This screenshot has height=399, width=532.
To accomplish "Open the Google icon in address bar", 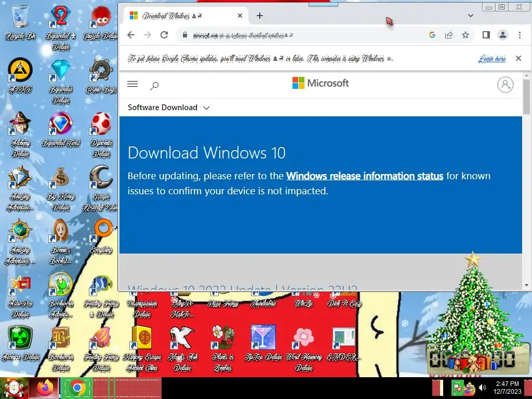I will point(432,35).
